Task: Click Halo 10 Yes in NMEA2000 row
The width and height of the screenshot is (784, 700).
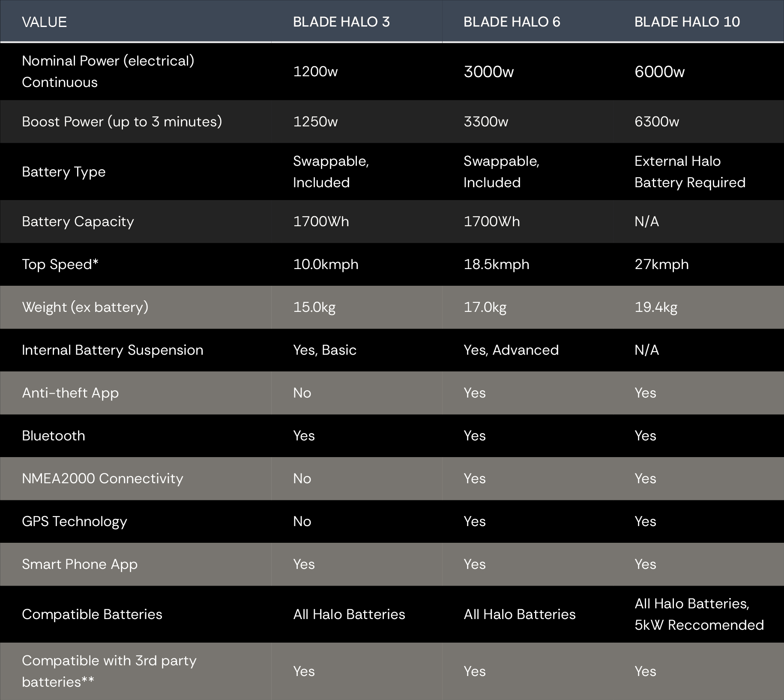Action: pos(645,479)
